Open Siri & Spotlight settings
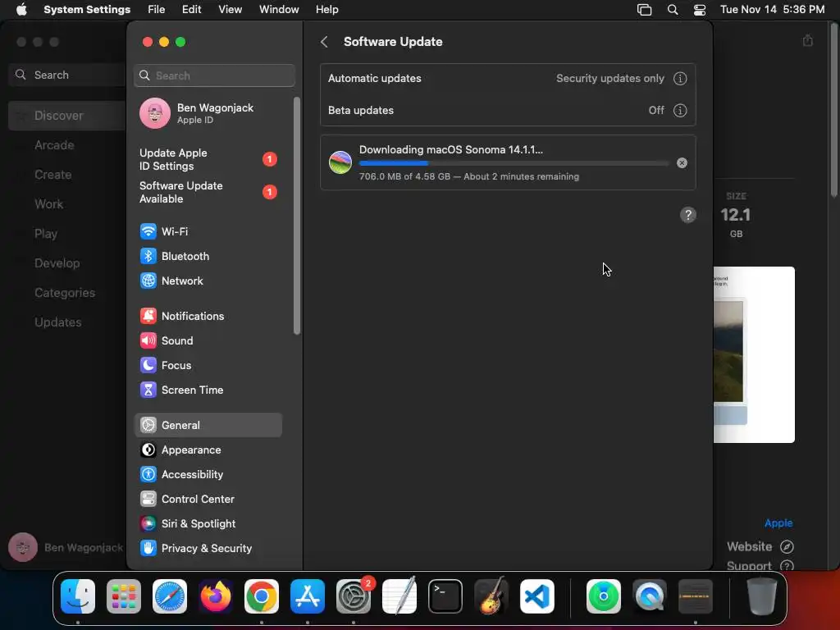 tap(208, 524)
